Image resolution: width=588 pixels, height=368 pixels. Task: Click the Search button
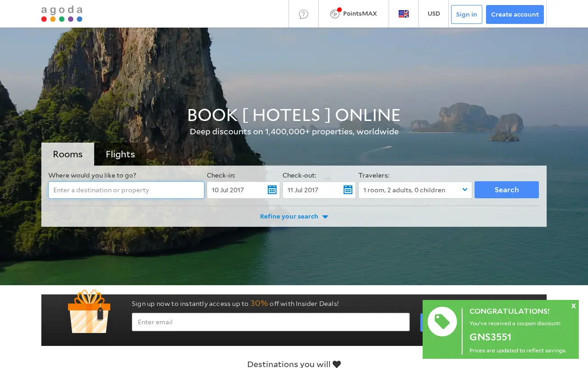click(507, 190)
